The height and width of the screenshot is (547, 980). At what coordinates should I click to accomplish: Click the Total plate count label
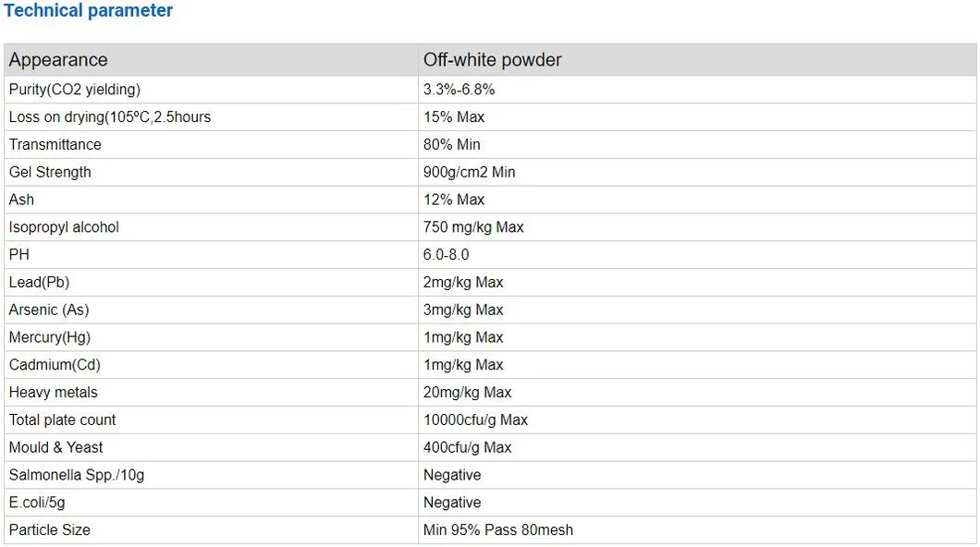[62, 419]
